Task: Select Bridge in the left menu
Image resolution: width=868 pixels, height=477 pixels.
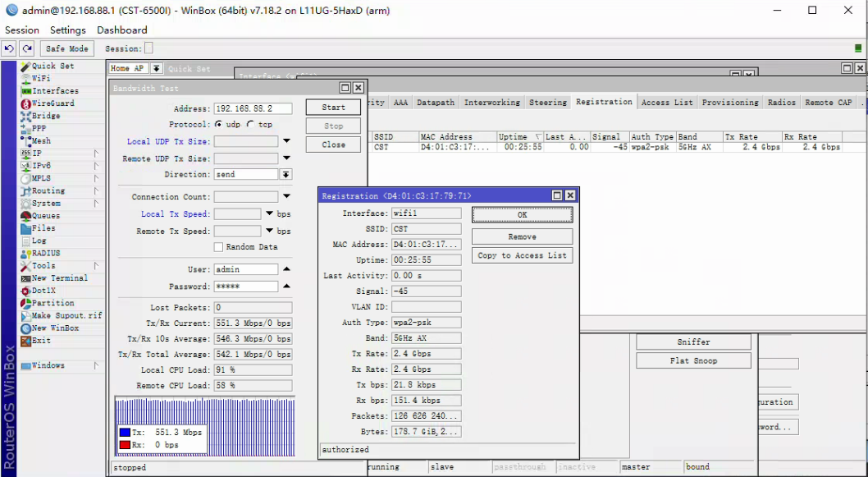Action: pos(45,116)
